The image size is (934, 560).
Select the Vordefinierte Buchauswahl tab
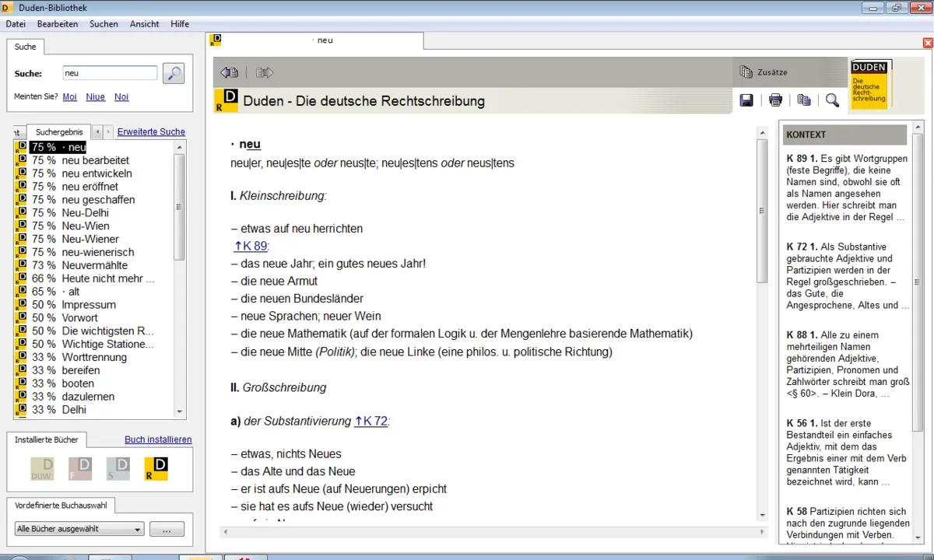pyautogui.click(x=61, y=506)
